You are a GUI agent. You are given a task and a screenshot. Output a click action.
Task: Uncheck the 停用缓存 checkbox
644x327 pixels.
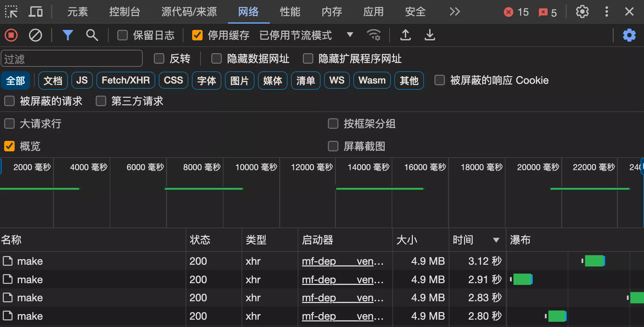(x=197, y=35)
